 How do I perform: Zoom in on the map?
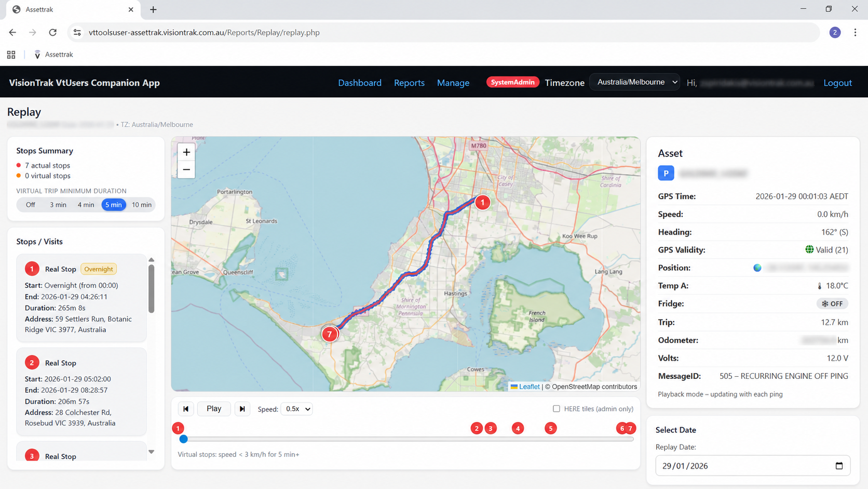tap(186, 152)
